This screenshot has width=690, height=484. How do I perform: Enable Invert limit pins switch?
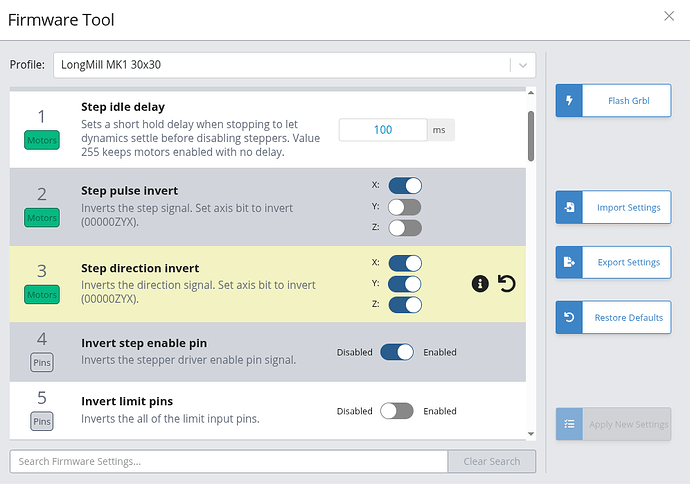[x=397, y=411]
